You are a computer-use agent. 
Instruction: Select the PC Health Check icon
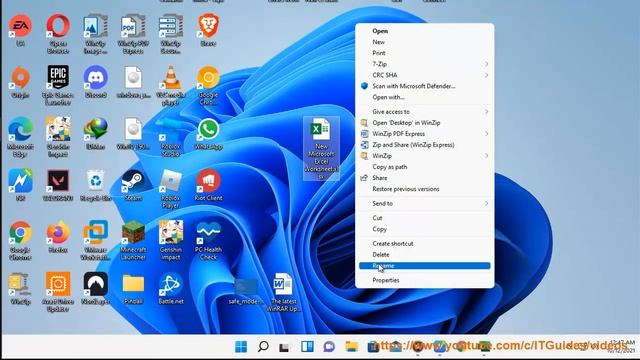tap(208, 240)
